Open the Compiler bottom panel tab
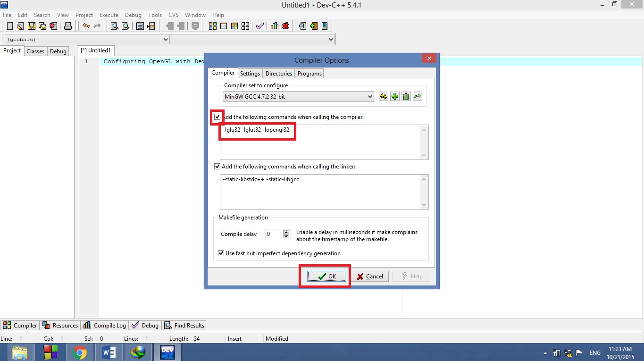Image resolution: width=644 pixels, height=361 pixels. click(20, 325)
